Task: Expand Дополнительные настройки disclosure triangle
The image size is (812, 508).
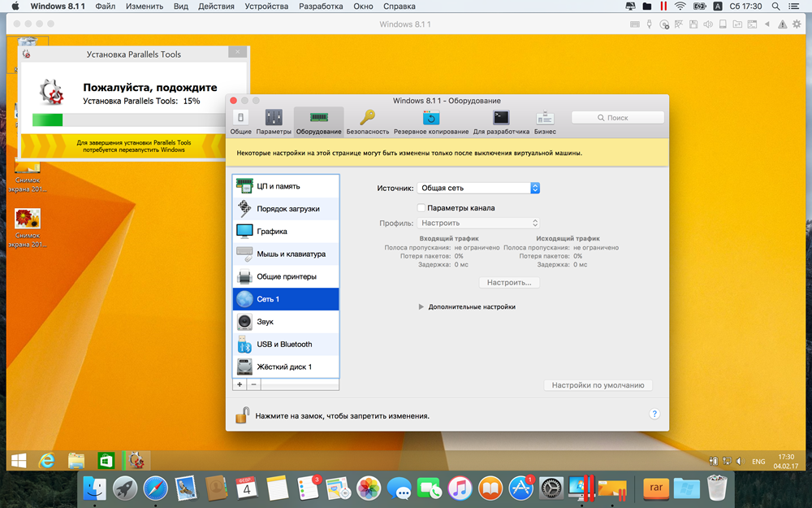Action: pos(421,307)
